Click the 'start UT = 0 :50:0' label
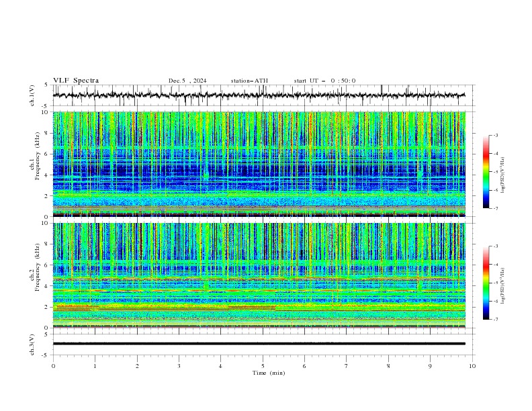 324,81
